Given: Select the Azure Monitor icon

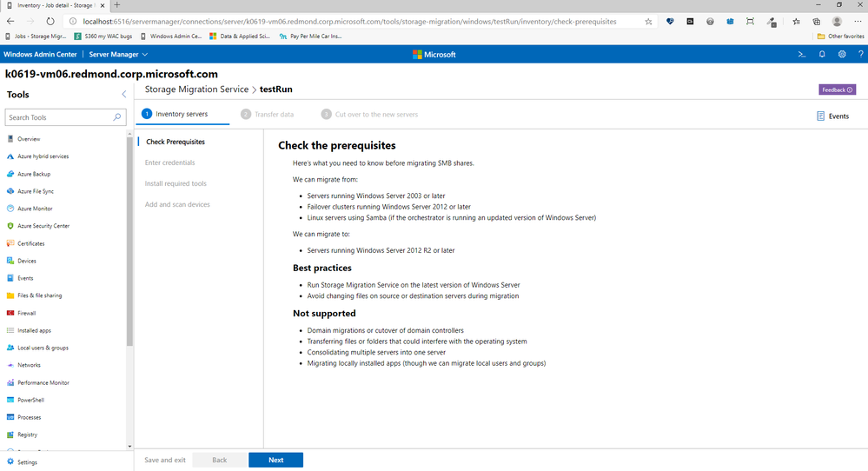Looking at the screenshot, I should pos(10,209).
